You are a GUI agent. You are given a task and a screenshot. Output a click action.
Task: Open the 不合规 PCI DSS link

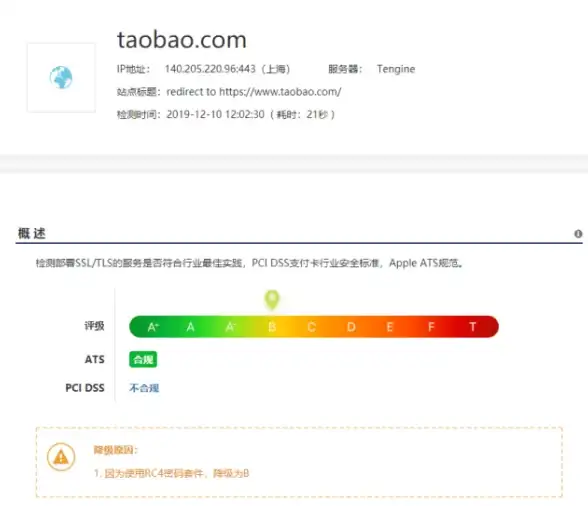[144, 388]
